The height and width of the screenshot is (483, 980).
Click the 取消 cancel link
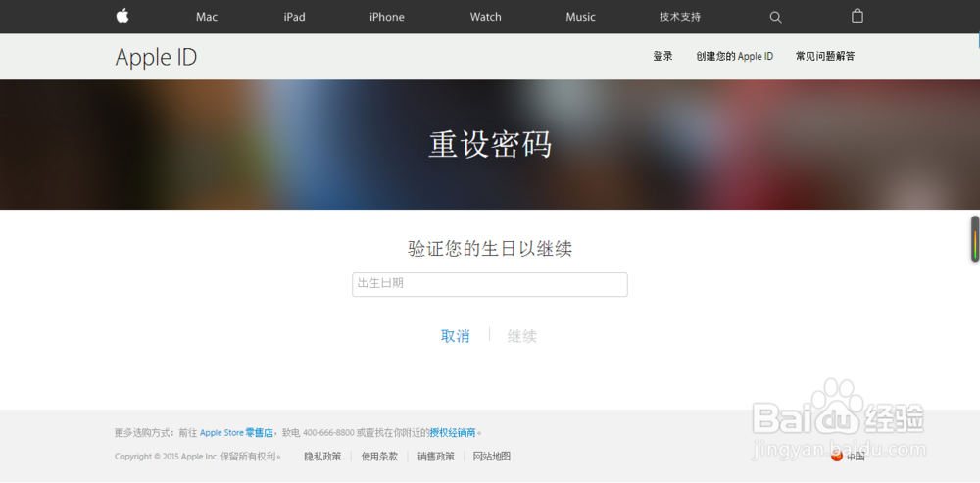[455, 336]
